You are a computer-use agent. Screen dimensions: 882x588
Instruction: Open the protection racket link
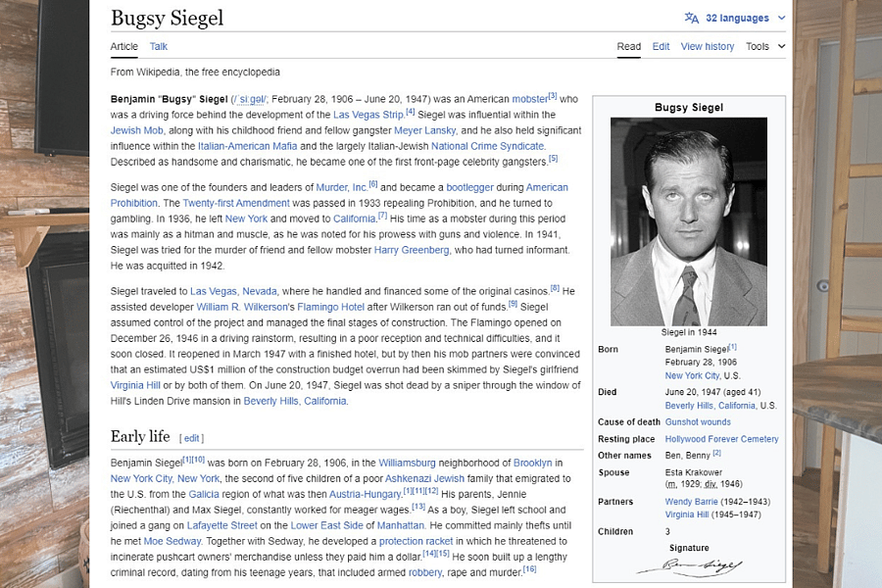416,541
